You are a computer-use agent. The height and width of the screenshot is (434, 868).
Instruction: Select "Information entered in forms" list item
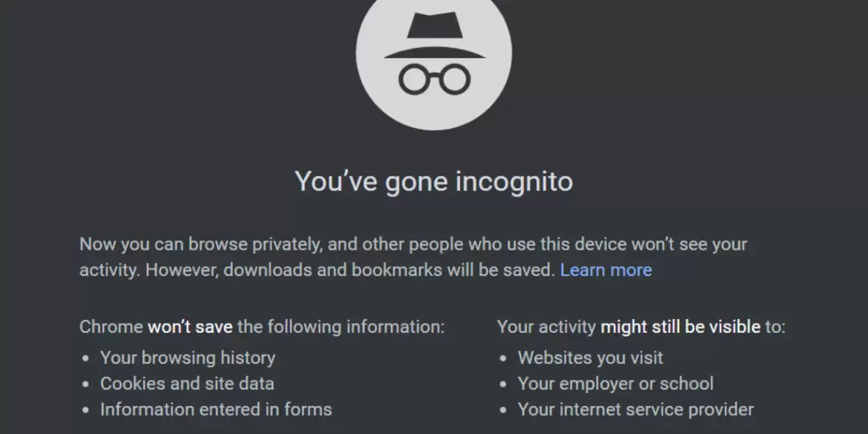coord(215,410)
